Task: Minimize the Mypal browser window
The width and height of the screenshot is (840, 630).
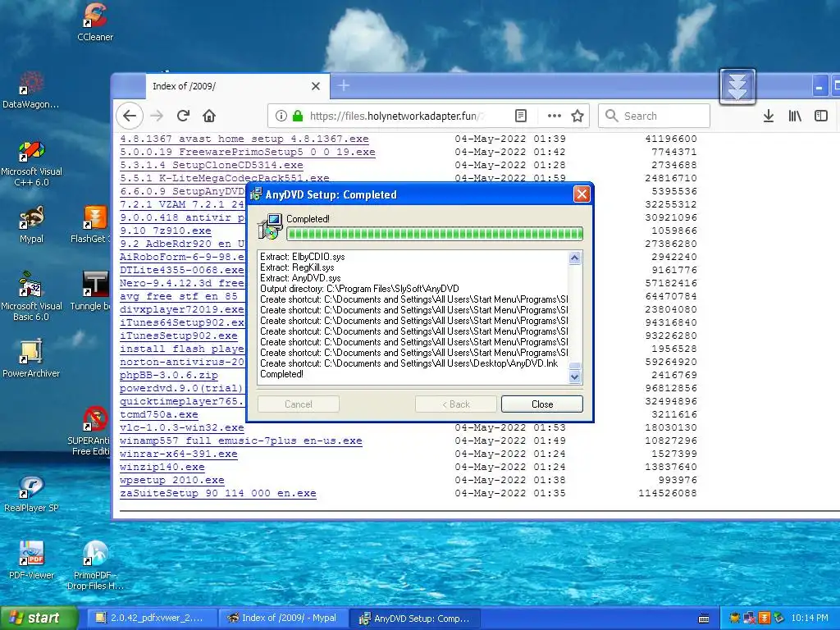Action: (819, 86)
